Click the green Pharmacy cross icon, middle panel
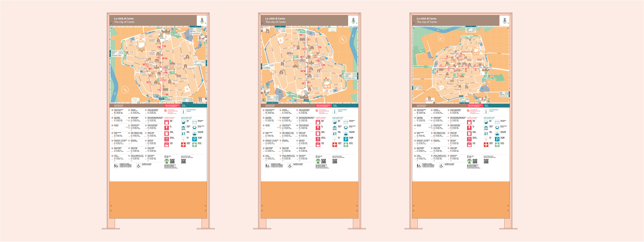This screenshot has height=242, width=644. tap(346, 145)
